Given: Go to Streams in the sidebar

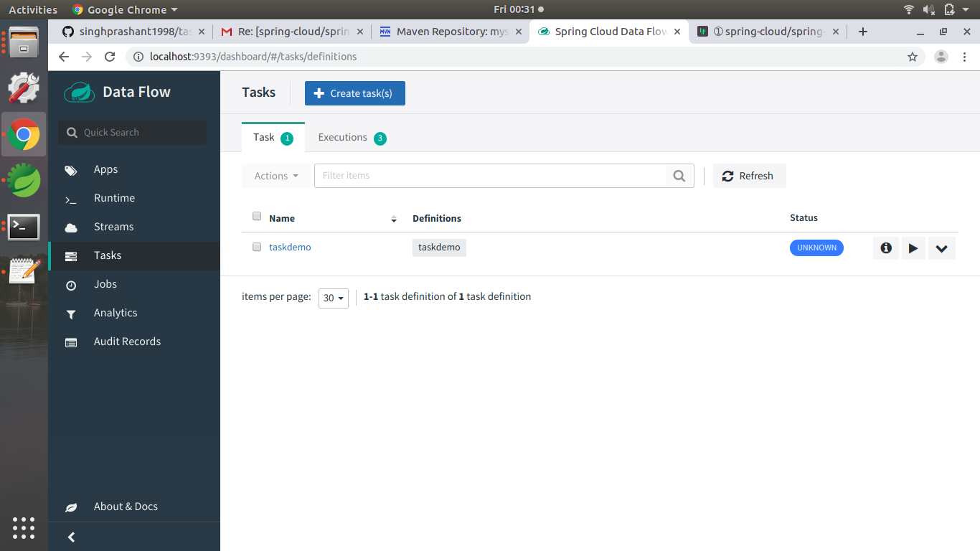Looking at the screenshot, I should tap(113, 227).
